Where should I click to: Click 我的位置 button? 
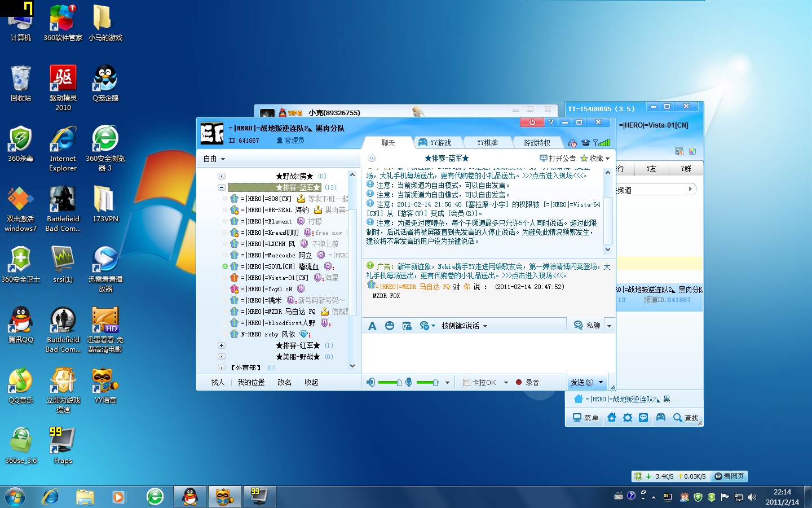click(x=251, y=382)
